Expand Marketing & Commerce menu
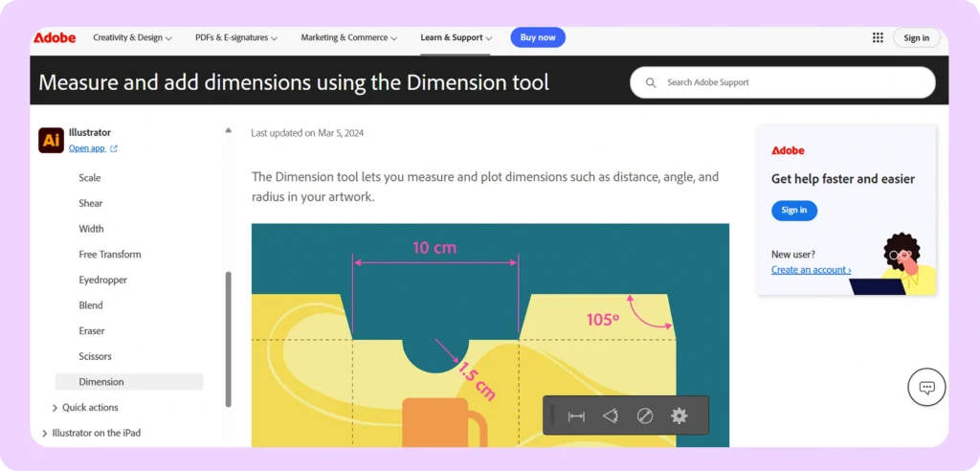 click(348, 37)
